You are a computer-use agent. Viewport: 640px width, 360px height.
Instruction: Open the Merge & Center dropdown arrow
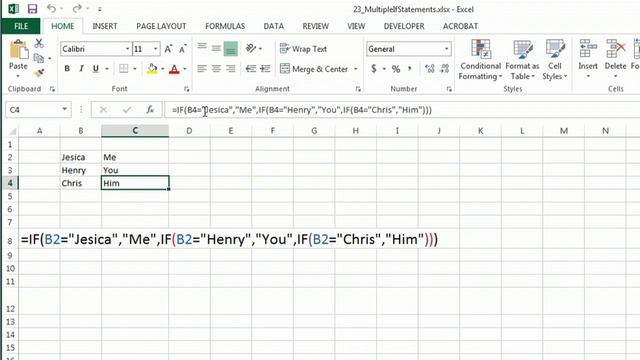[356, 69]
